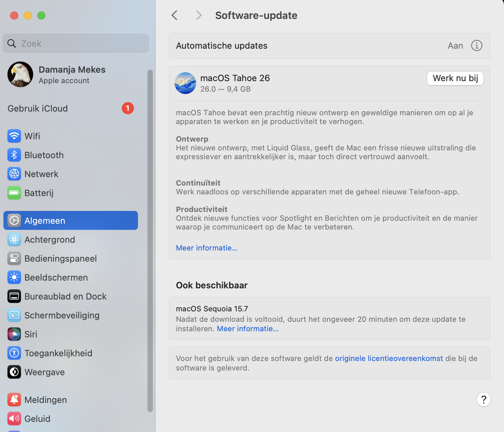Viewport: 504px width, 432px height.
Task: Open Automatische updates settings via Aan
Action: coord(455,45)
